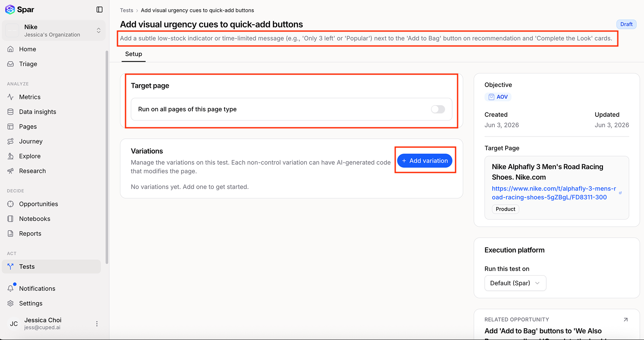Click Nike Alphafly 3 page title

coord(547,172)
